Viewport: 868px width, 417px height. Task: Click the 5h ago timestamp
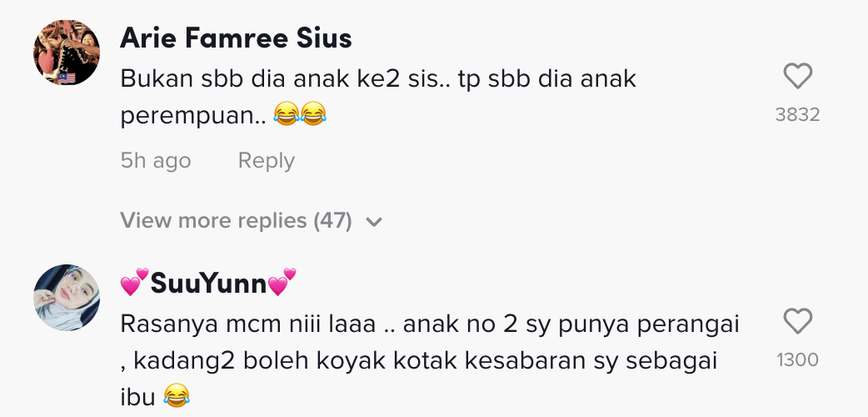click(156, 160)
